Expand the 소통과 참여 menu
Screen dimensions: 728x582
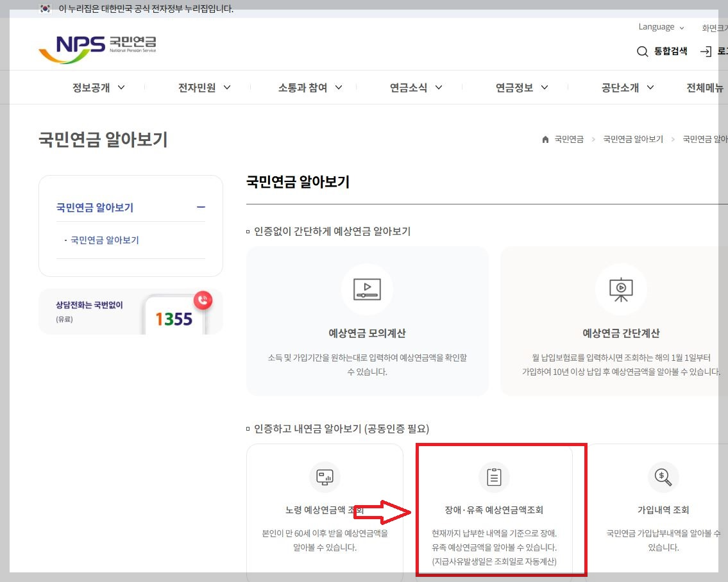pyautogui.click(x=310, y=87)
